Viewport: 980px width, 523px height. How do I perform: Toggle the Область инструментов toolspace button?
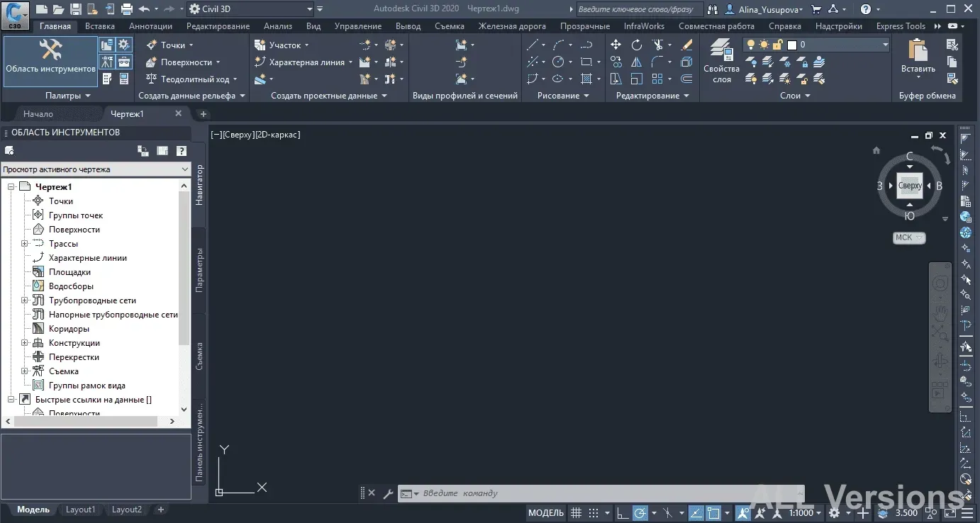coord(50,62)
